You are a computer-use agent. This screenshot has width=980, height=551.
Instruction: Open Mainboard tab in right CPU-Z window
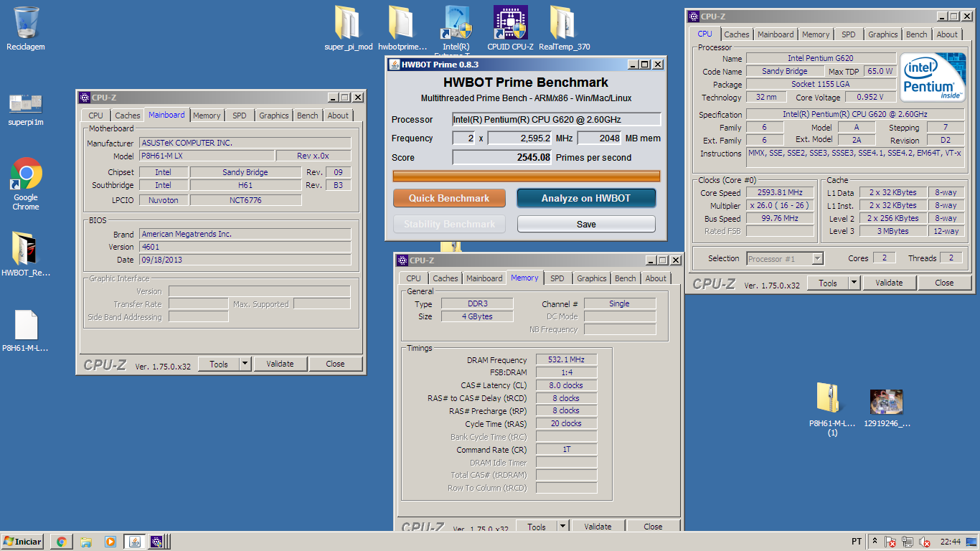tap(776, 34)
